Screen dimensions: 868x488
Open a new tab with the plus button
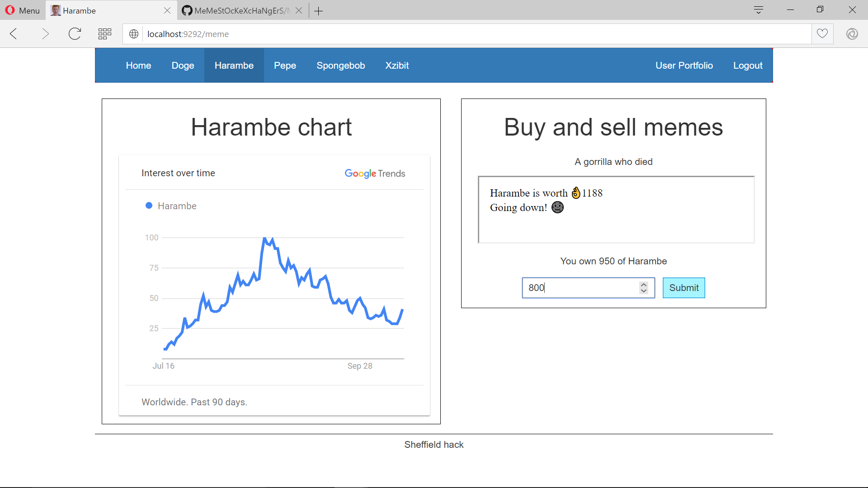pos(318,11)
